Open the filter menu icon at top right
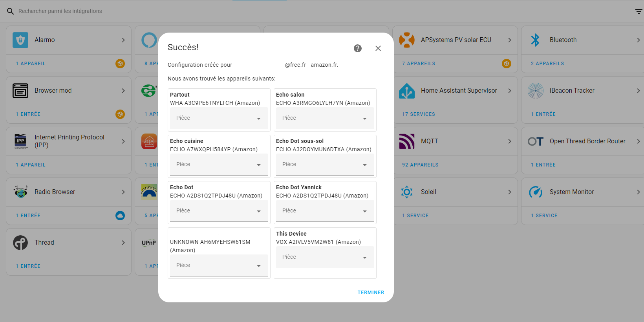644x322 pixels. (x=639, y=11)
